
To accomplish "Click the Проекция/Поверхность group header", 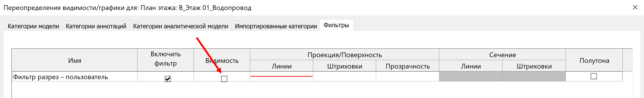I will 344,55.
